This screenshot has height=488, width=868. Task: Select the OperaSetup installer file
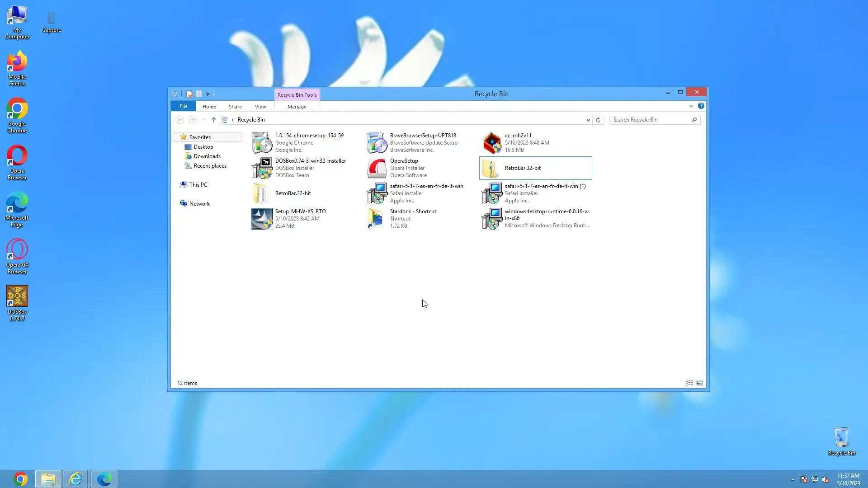[x=404, y=168]
